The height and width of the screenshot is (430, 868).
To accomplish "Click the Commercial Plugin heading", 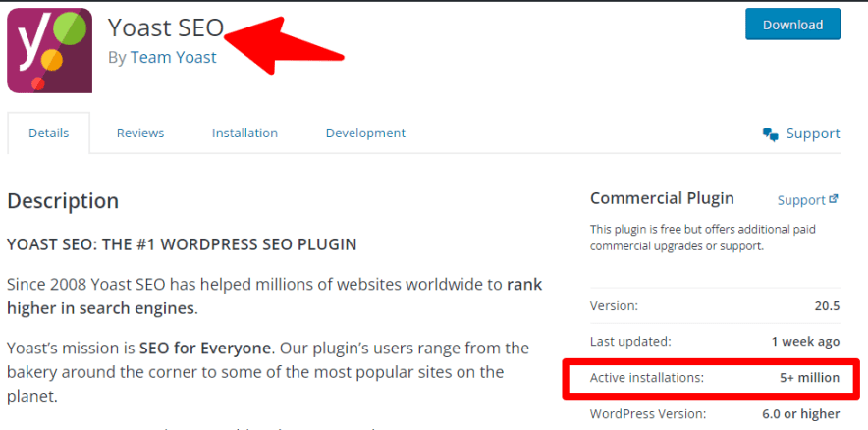I will coord(662,198).
